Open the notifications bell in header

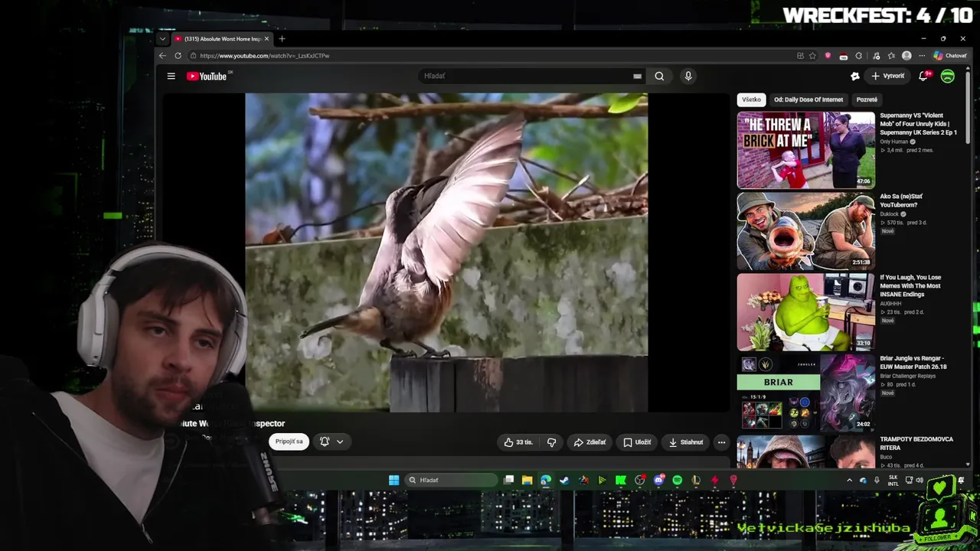pos(924,76)
